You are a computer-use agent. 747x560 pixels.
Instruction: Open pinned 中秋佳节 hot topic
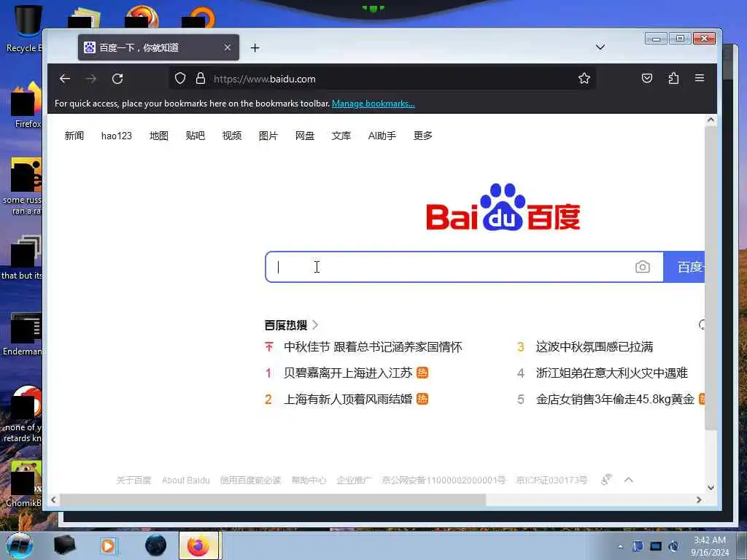(x=373, y=346)
